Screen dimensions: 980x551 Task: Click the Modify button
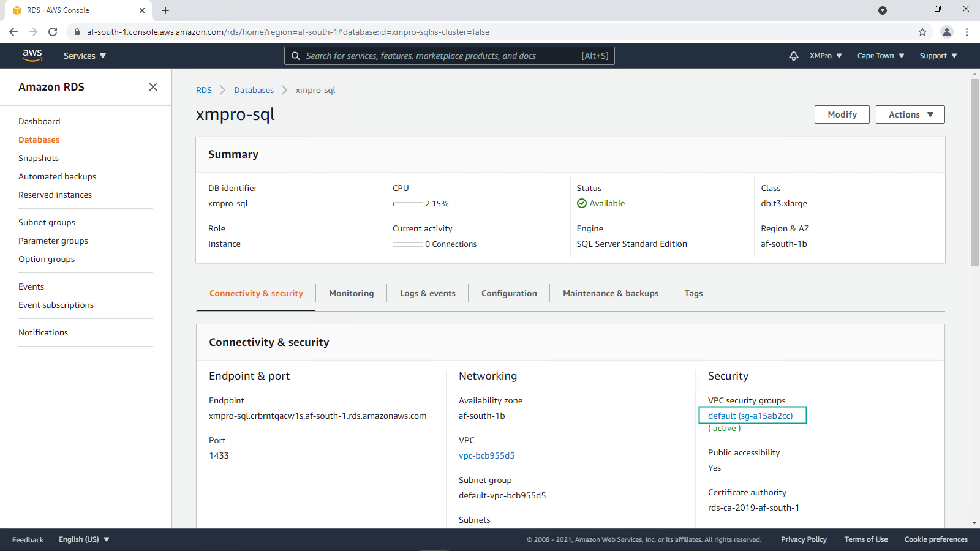tap(842, 114)
